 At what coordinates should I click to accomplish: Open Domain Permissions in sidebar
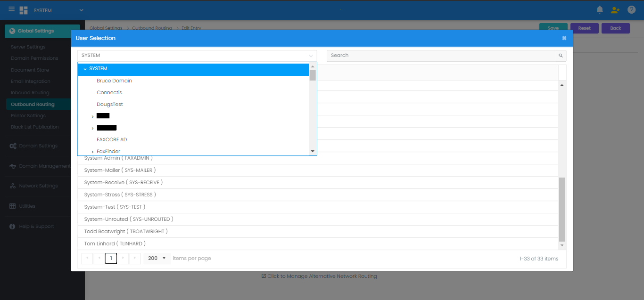34,58
